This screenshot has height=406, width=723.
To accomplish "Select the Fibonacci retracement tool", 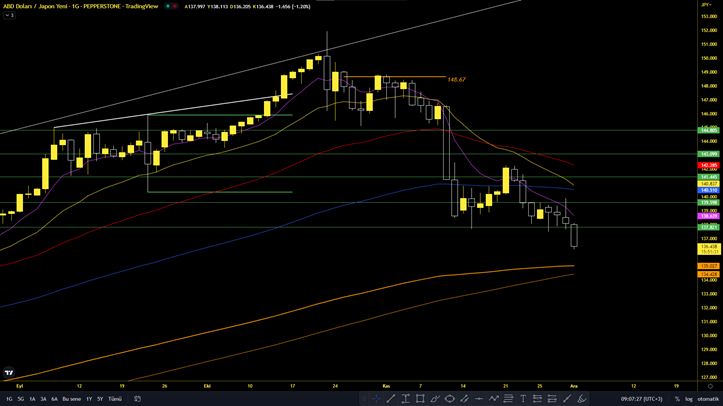I will (x=508, y=399).
